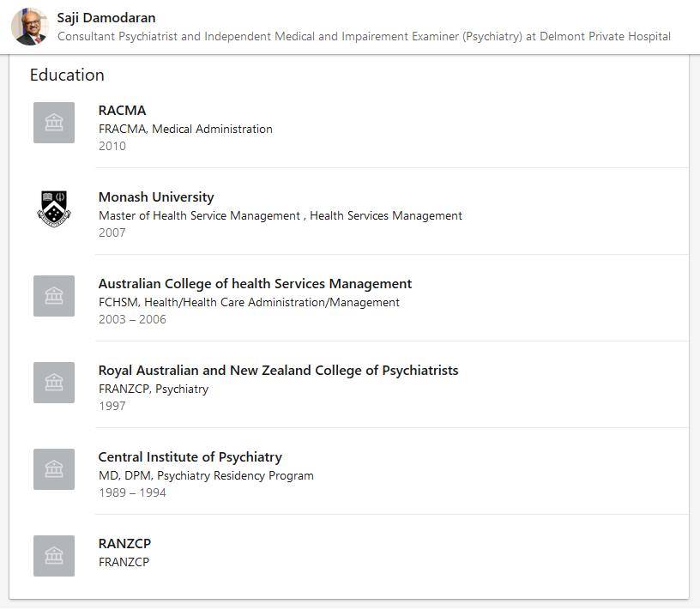Image resolution: width=700 pixels, height=610 pixels.
Task: Click the RACMA institution placeholder icon
Action: (54, 123)
